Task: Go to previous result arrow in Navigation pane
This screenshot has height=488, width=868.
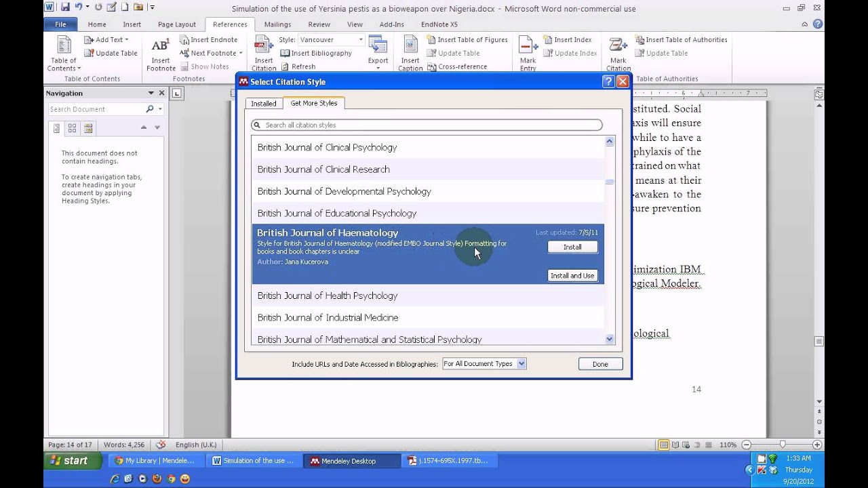Action: tap(144, 127)
